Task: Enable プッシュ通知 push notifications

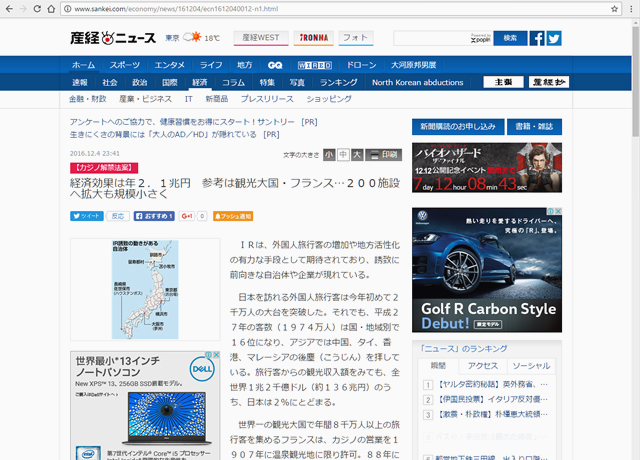Action: (232, 216)
